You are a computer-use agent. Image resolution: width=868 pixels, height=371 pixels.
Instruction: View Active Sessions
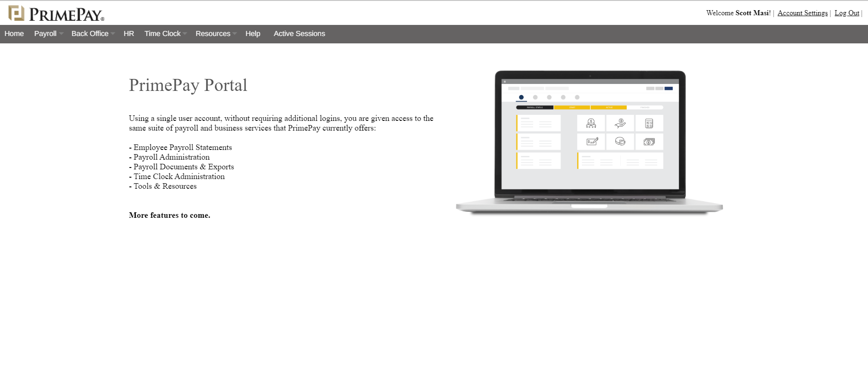[299, 34]
